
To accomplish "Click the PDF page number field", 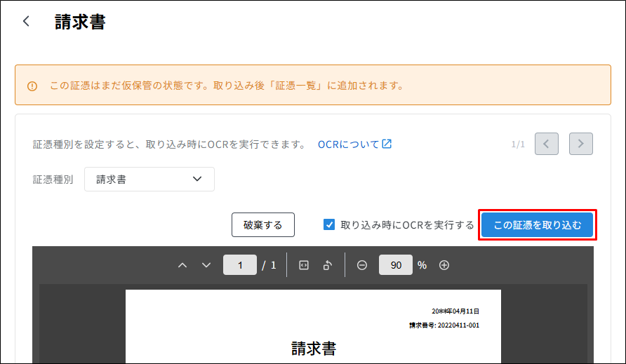I will click(x=240, y=265).
